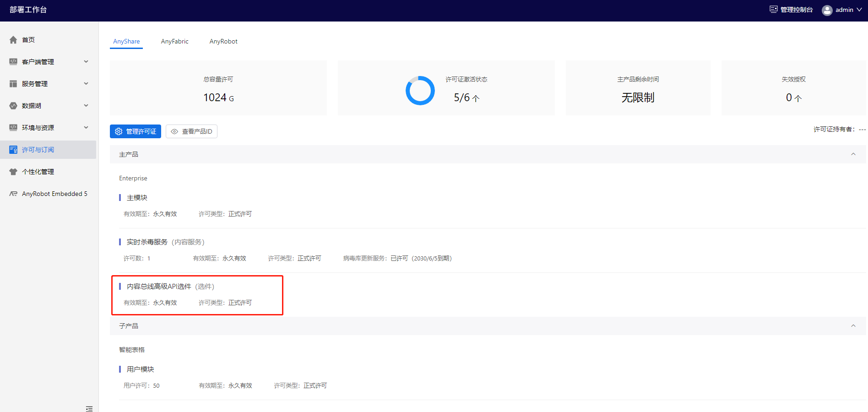This screenshot has width=868, height=412.
Task: Collapse the sidebar using the bottom menu icon
Action: 89,408
